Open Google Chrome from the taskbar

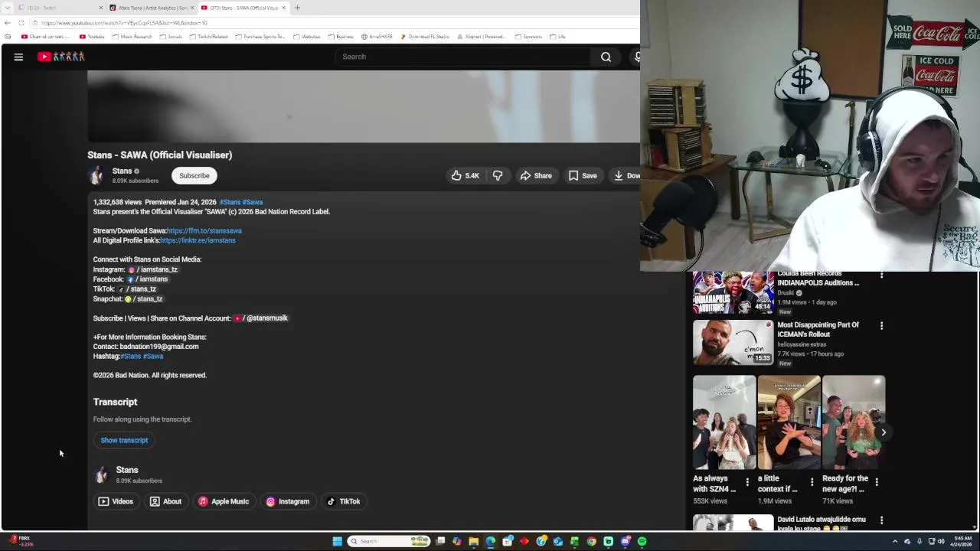[x=591, y=541]
